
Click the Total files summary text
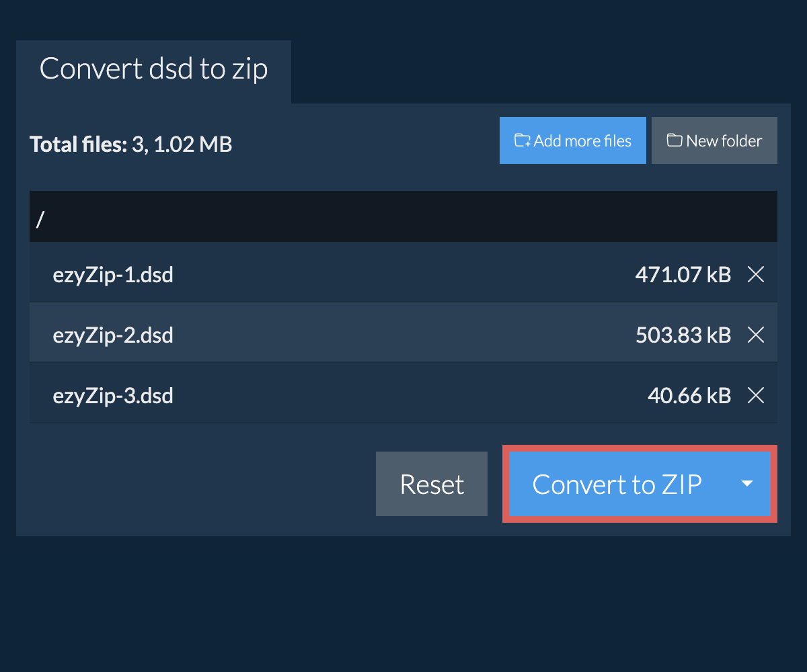tap(78, 144)
